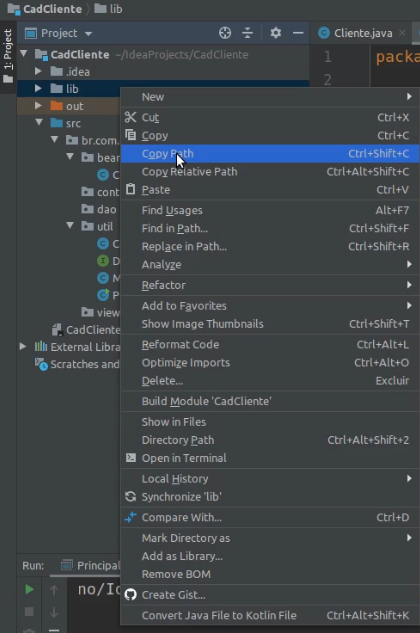Click the green Run play button

tap(29, 590)
